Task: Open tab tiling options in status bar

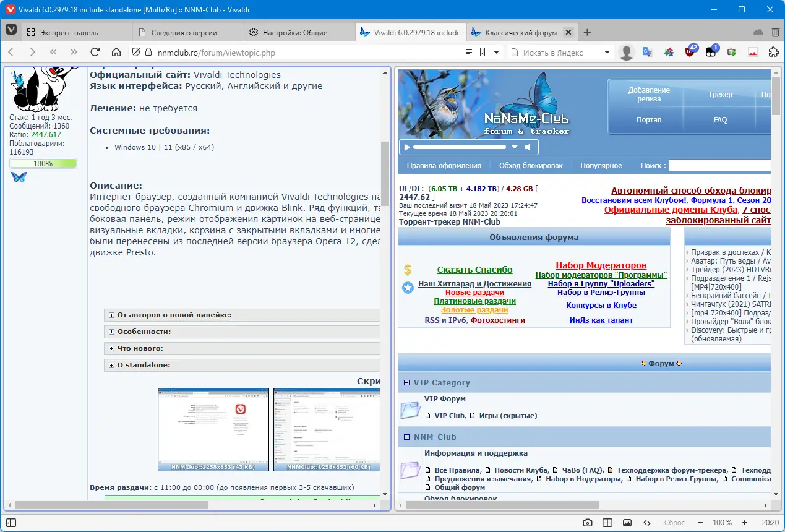Action: pyautogui.click(x=607, y=523)
